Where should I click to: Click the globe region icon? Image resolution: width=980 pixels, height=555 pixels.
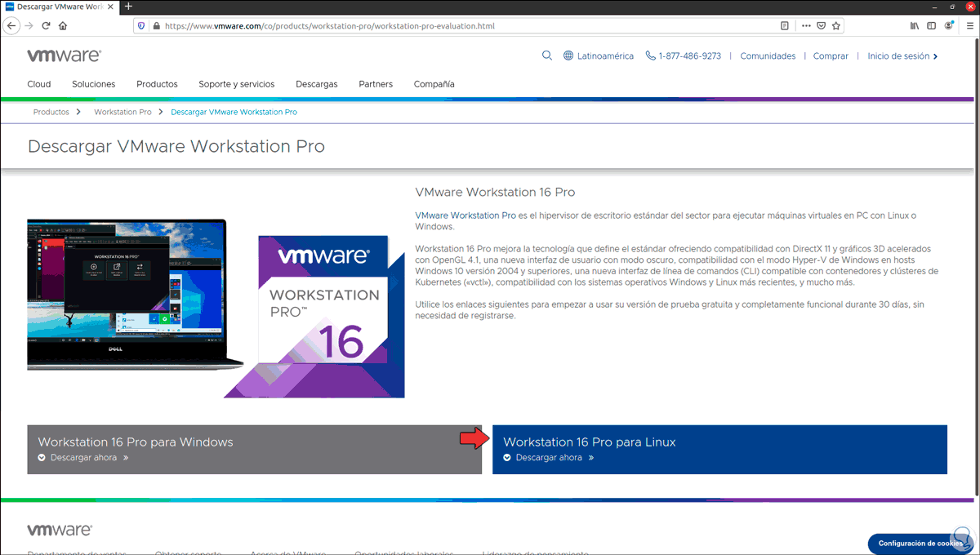[569, 56]
